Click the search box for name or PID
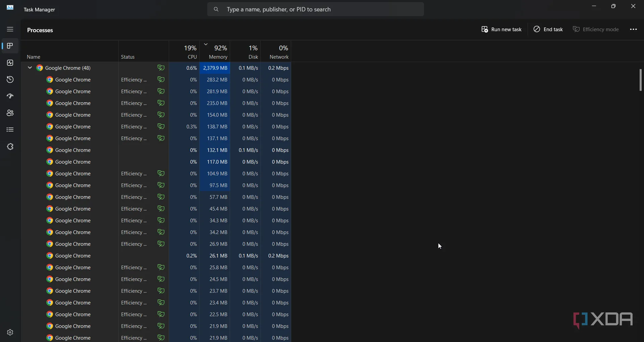Image resolution: width=644 pixels, height=342 pixels. tap(316, 9)
